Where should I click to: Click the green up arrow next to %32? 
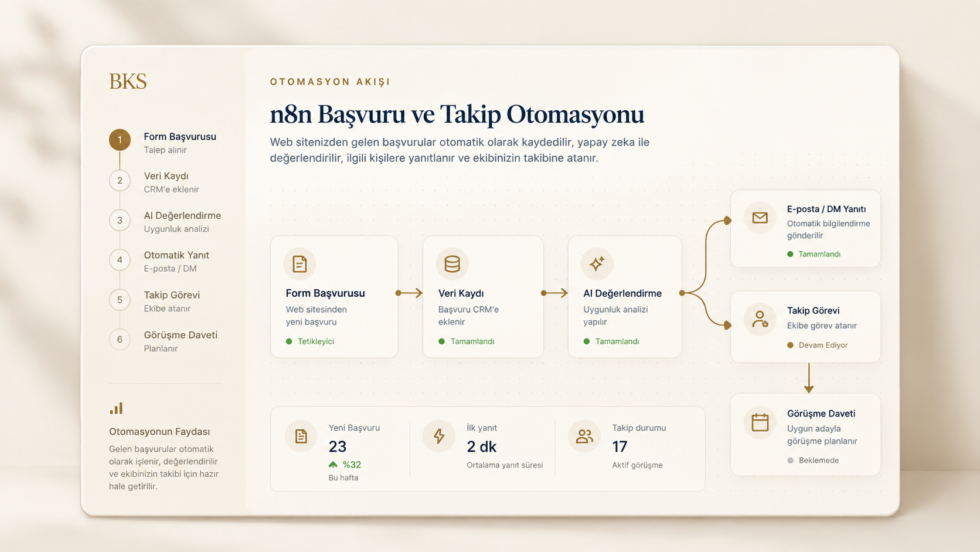tap(333, 465)
